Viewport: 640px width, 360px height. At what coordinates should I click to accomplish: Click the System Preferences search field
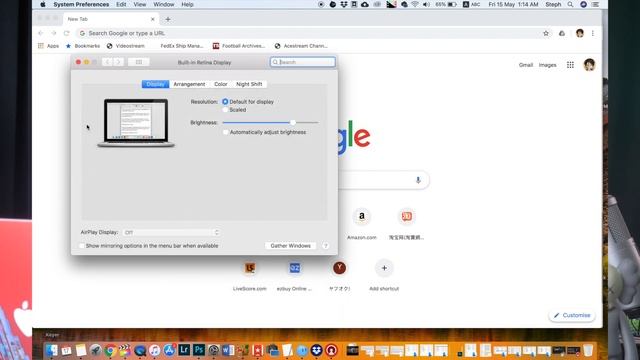(x=303, y=62)
